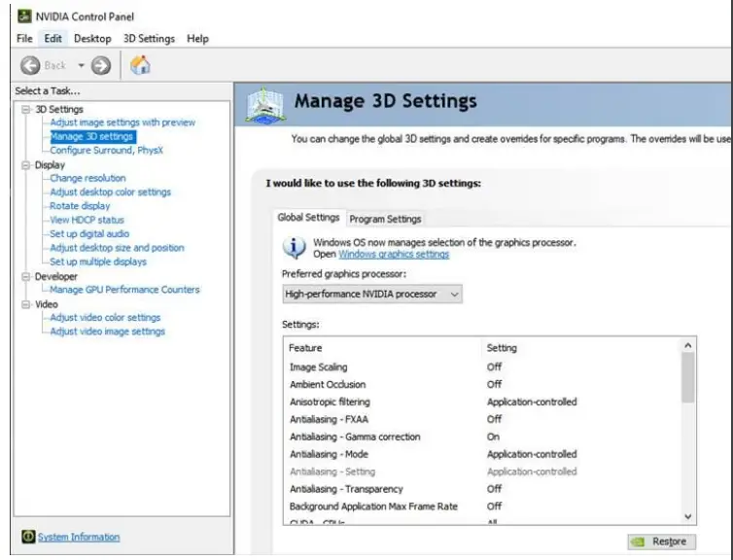Viewport: 733px width, 560px height.
Task: Click the System Information icon
Action: [x=28, y=537]
